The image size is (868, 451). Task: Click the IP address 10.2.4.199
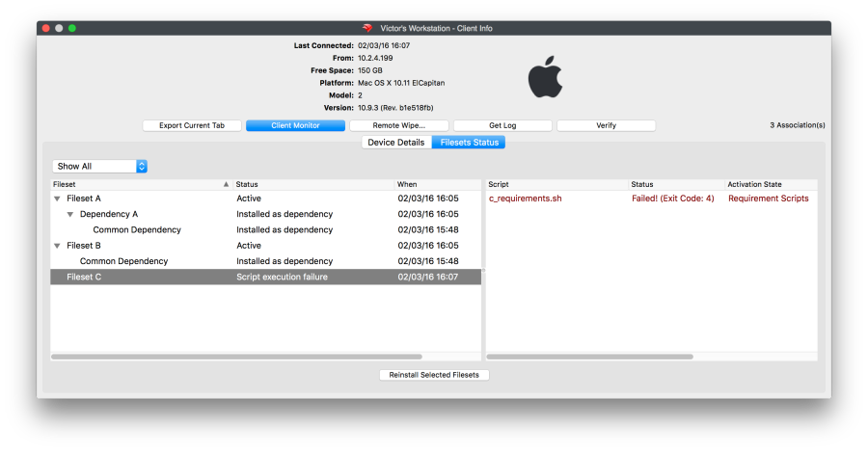pyautogui.click(x=375, y=58)
